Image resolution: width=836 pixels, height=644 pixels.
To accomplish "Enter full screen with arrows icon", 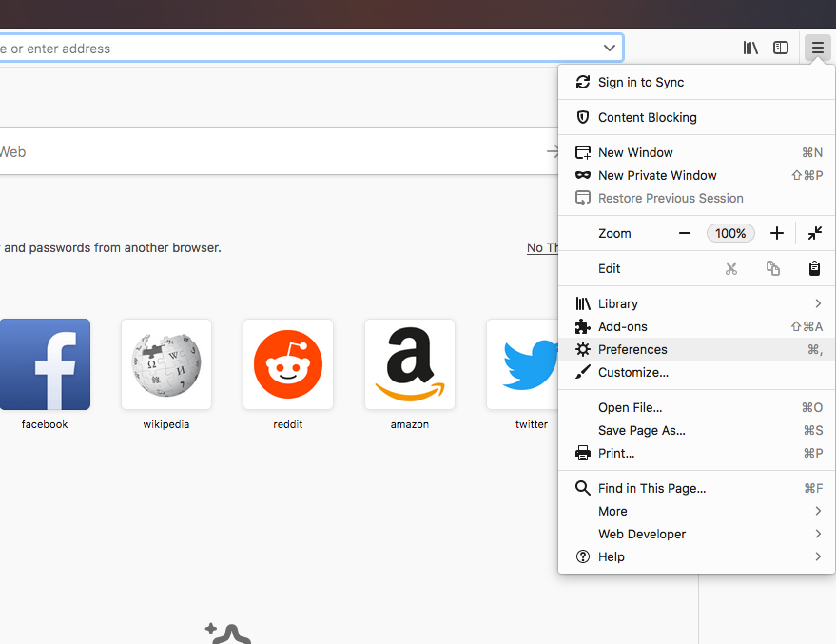I will pyautogui.click(x=815, y=233).
